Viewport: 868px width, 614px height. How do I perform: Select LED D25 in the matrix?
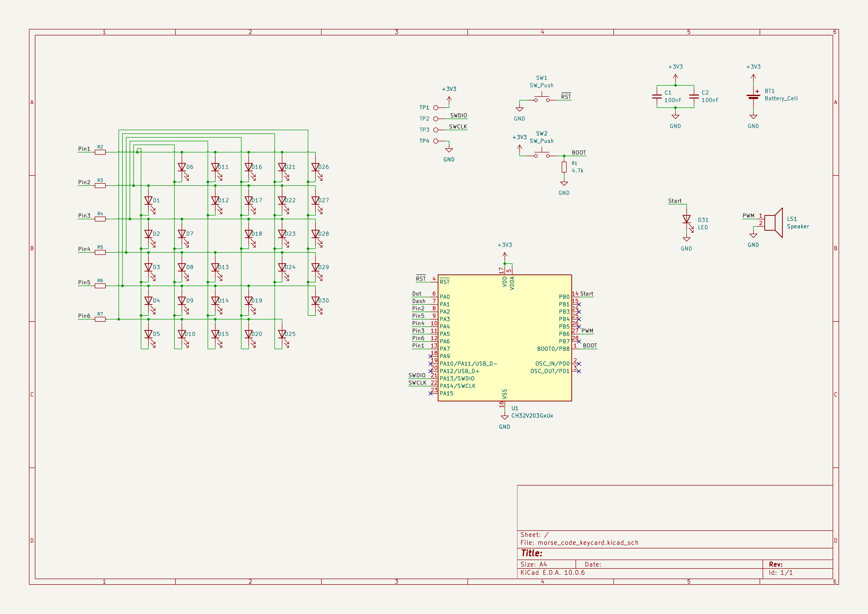click(282, 334)
